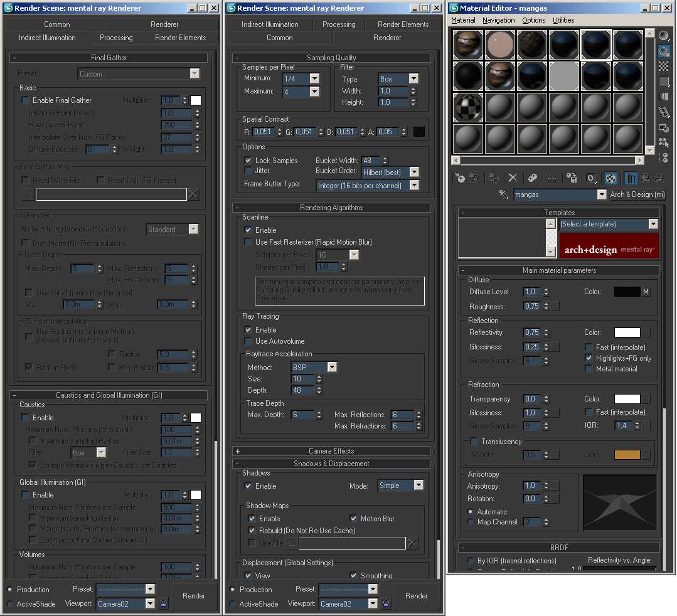Click Go Forward to Sibling icon
This screenshot has height=616, width=677.
pyautogui.click(x=659, y=178)
